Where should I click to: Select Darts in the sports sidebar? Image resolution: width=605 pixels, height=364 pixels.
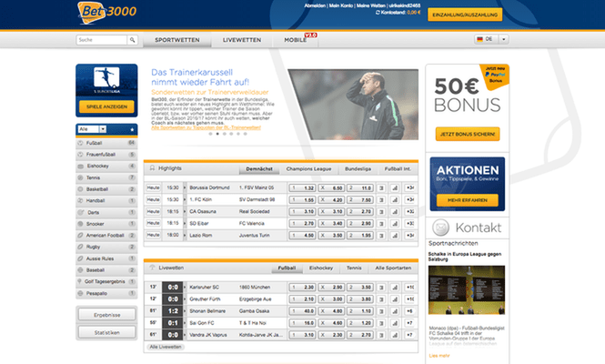click(106, 213)
